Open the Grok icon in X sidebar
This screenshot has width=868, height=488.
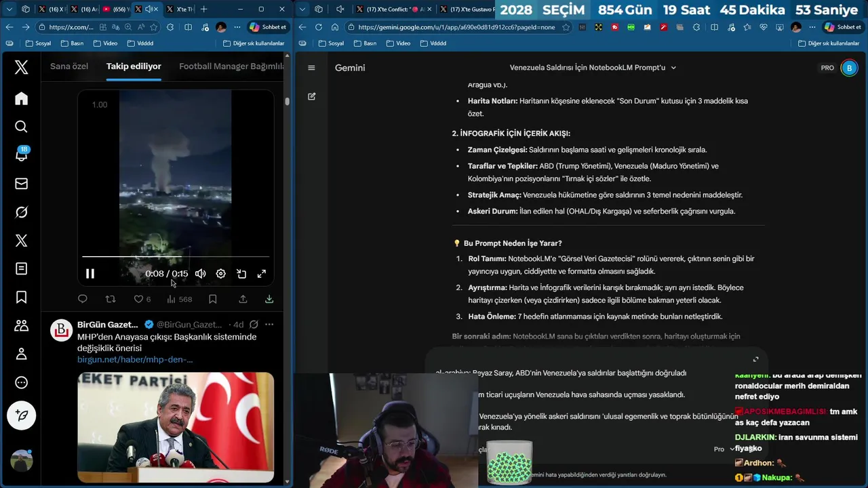21,212
